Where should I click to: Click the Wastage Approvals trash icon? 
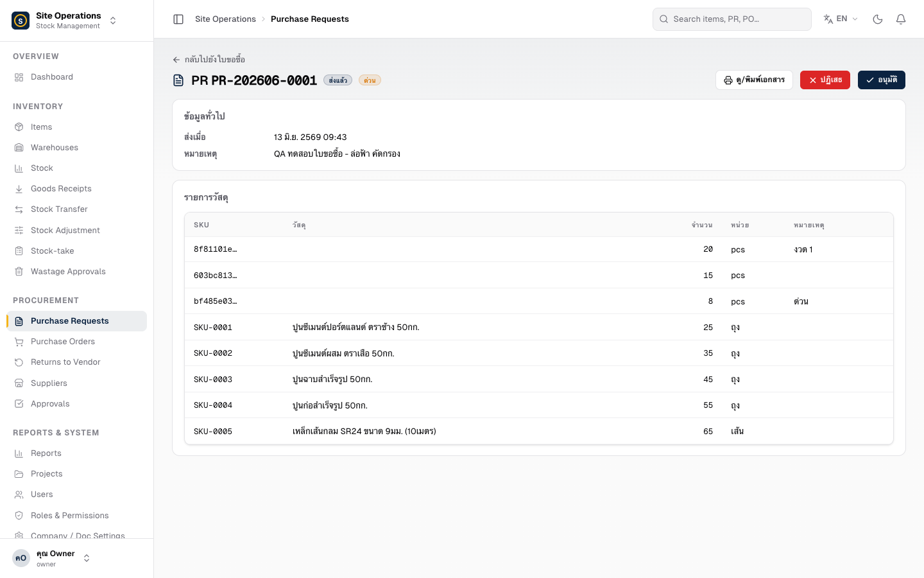click(x=19, y=272)
